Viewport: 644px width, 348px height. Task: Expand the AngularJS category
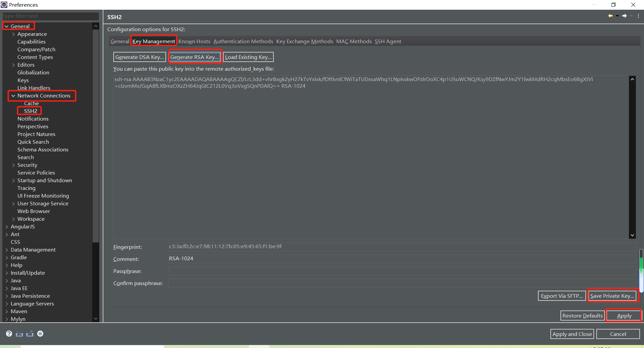[x=7, y=227]
